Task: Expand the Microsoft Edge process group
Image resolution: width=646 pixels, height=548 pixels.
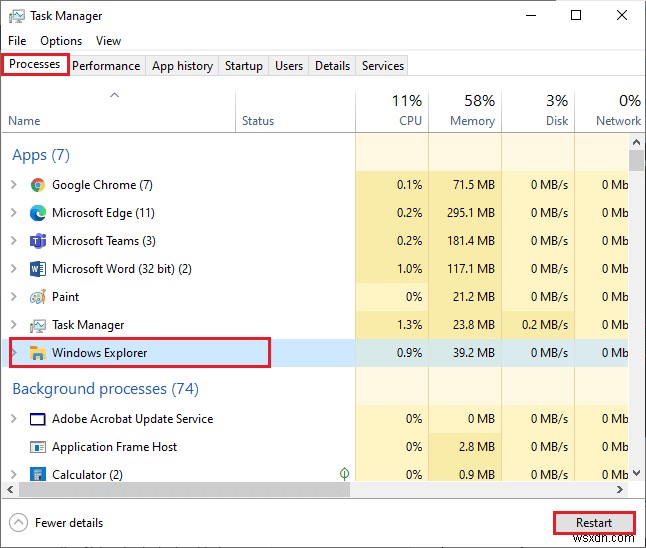Action: (x=13, y=213)
